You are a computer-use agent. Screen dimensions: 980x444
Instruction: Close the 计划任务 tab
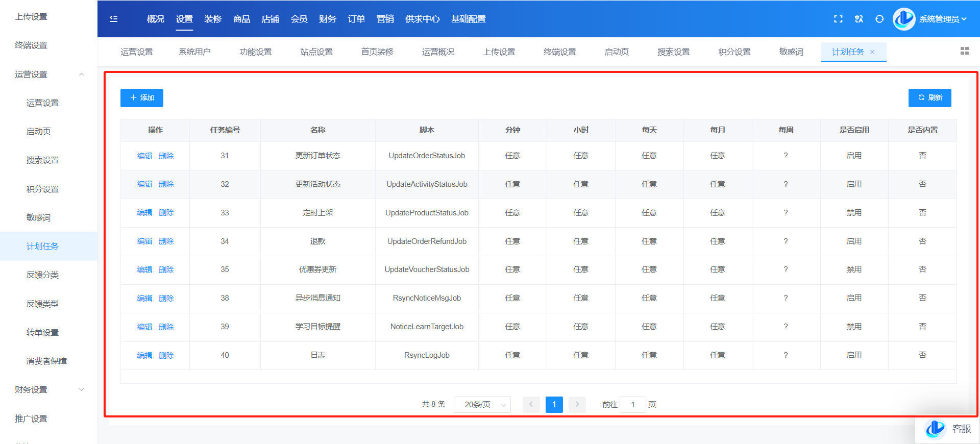point(872,52)
